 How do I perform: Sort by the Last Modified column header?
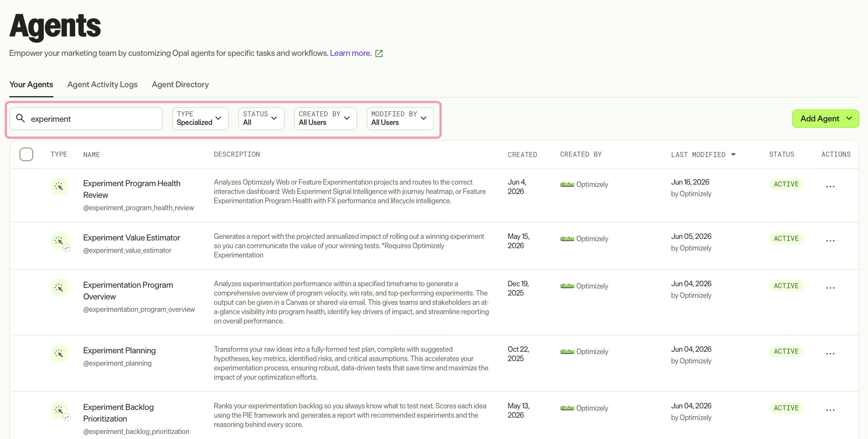(698, 155)
